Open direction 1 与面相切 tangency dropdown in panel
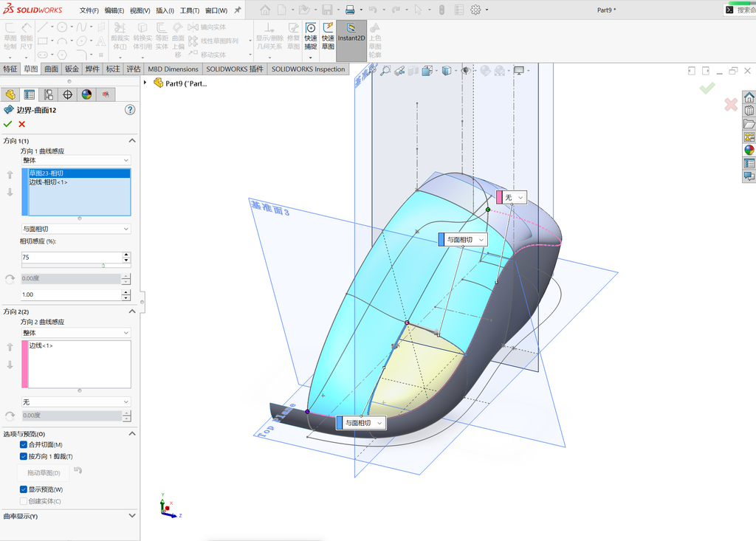 click(x=76, y=229)
